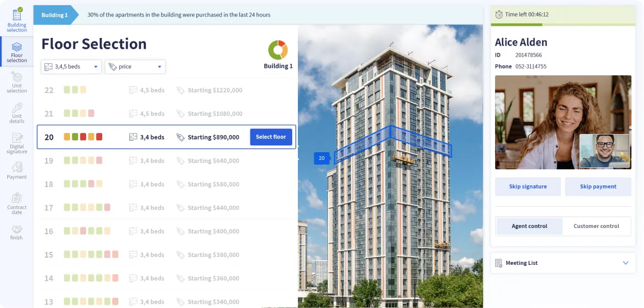The image size is (644, 308).
Task: Open the Contract date step
Action: pyautogui.click(x=17, y=204)
